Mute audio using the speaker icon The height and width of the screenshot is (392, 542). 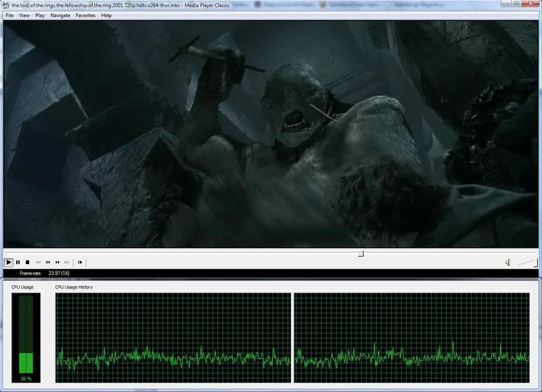tap(507, 262)
